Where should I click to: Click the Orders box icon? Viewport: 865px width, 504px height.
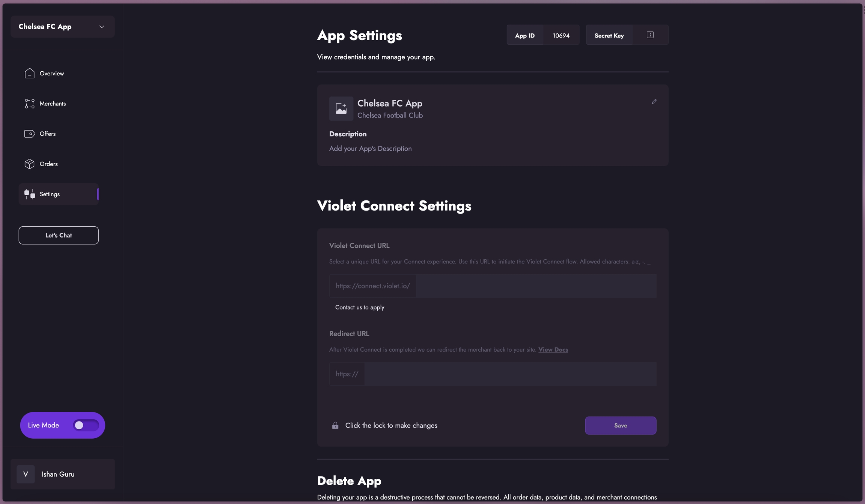click(x=29, y=164)
